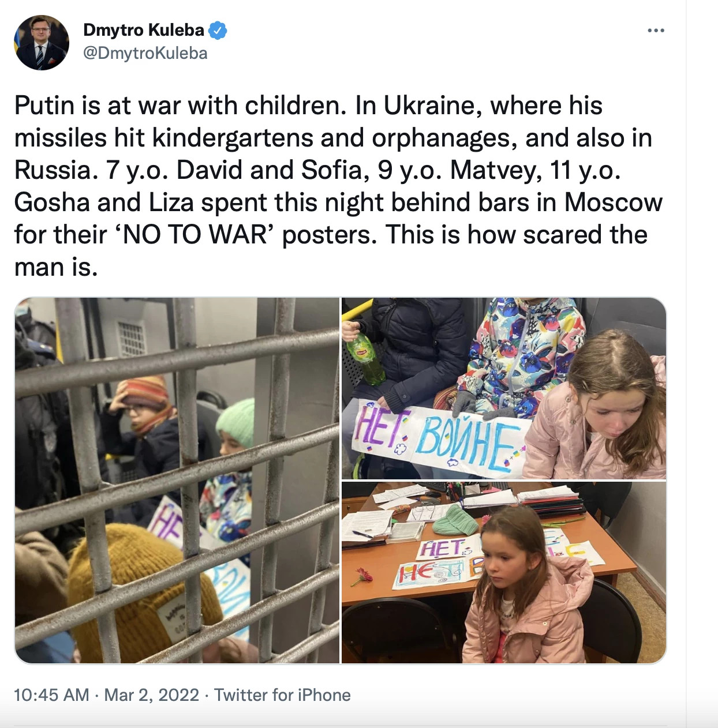The height and width of the screenshot is (728, 718).
Task: Open the bottom-right photo of girl at desk
Action: 504,572
